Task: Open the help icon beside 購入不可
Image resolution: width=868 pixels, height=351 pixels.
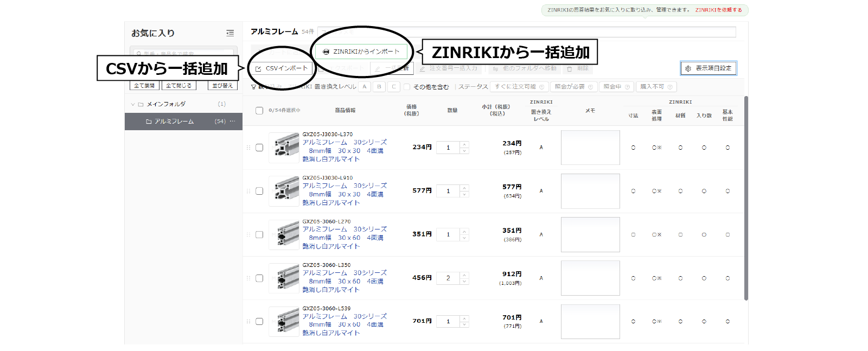Action: click(670, 87)
